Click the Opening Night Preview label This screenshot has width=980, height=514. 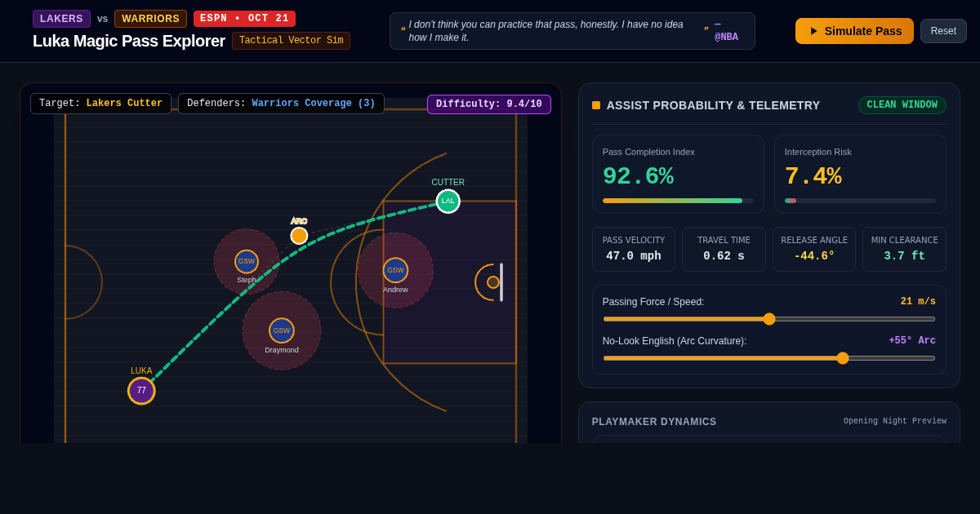click(x=895, y=422)
